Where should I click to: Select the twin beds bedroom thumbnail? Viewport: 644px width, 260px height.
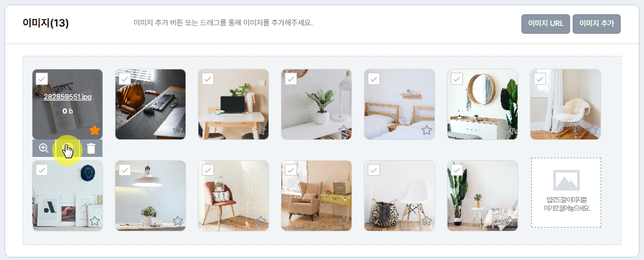coord(400,104)
